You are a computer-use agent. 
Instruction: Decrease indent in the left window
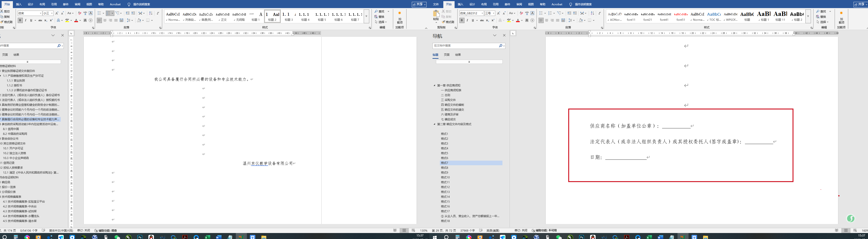(x=127, y=13)
